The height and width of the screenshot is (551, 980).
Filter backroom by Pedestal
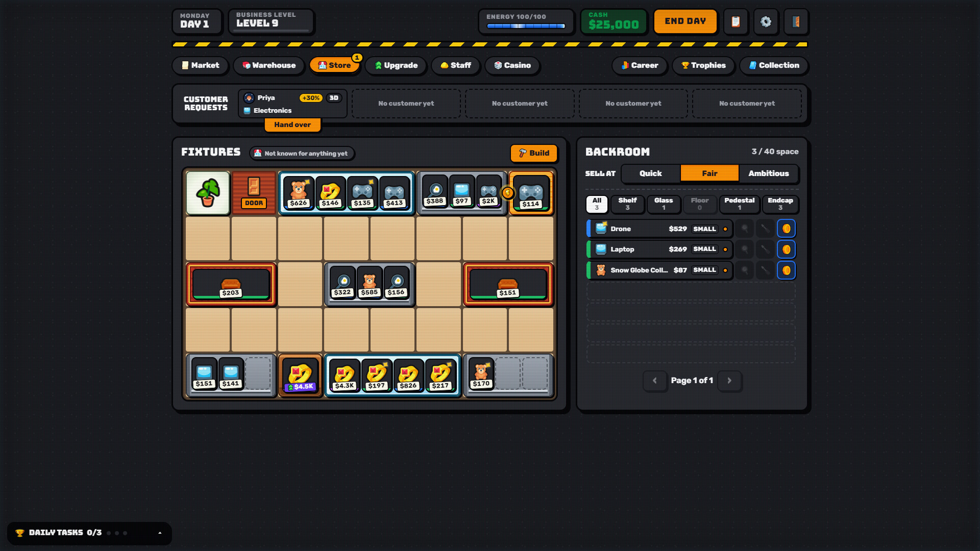[x=739, y=204]
